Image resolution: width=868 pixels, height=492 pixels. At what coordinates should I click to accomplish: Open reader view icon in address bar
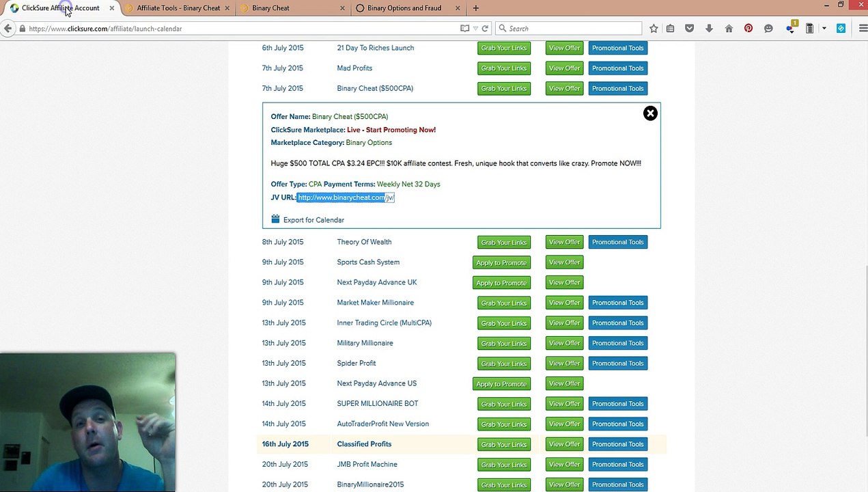click(464, 29)
